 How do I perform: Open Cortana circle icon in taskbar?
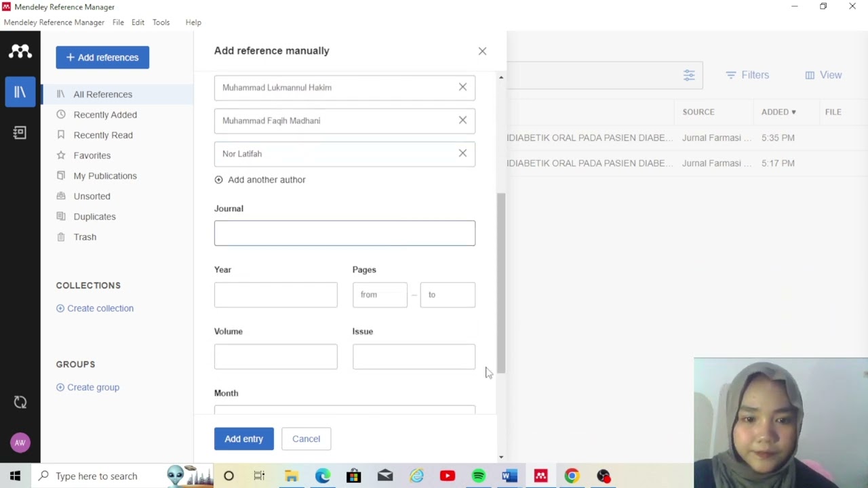tap(229, 476)
